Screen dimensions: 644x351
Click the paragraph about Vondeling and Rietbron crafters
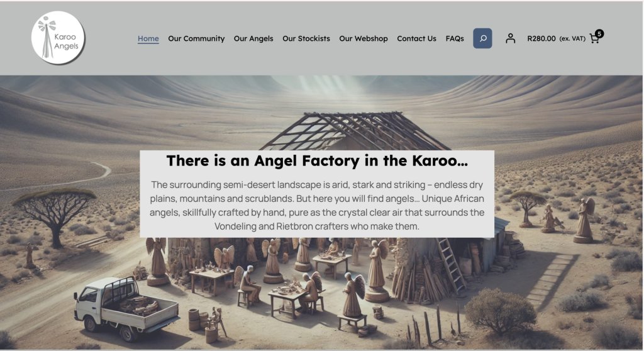[317, 206]
